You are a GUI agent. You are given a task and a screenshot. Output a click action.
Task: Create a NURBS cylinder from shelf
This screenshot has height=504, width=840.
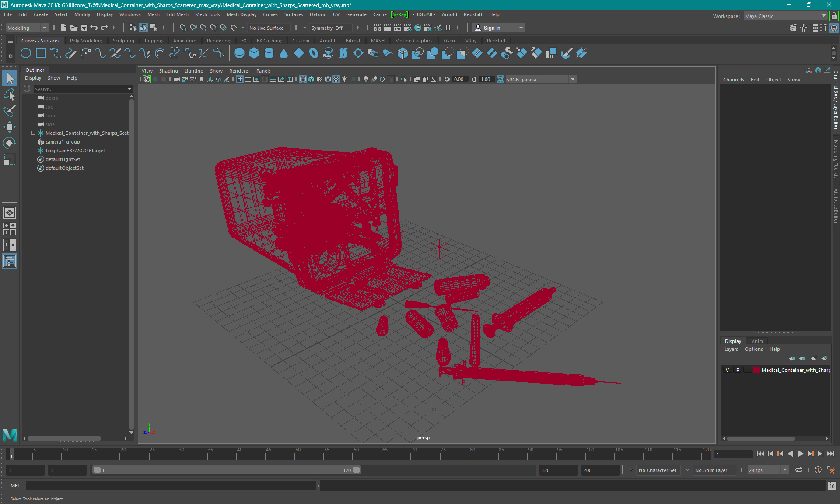click(269, 53)
